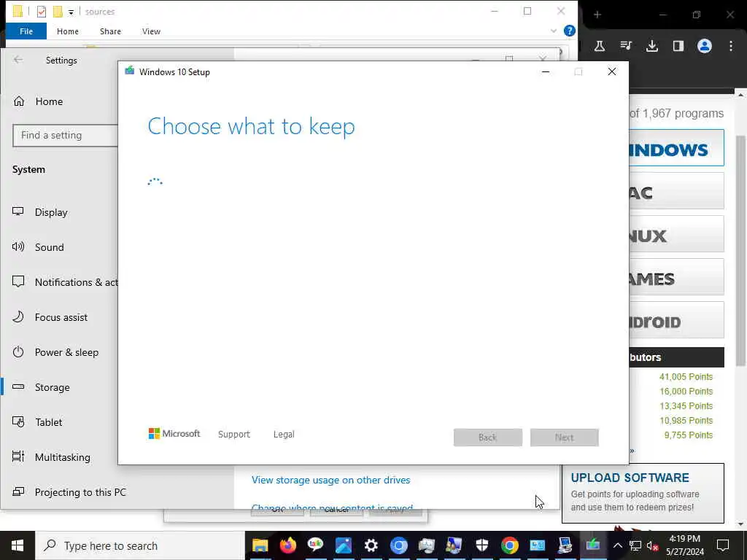The width and height of the screenshot is (747, 560).
Task: Select the ANDROID category on the web page
Action: pyautogui.click(x=676, y=319)
